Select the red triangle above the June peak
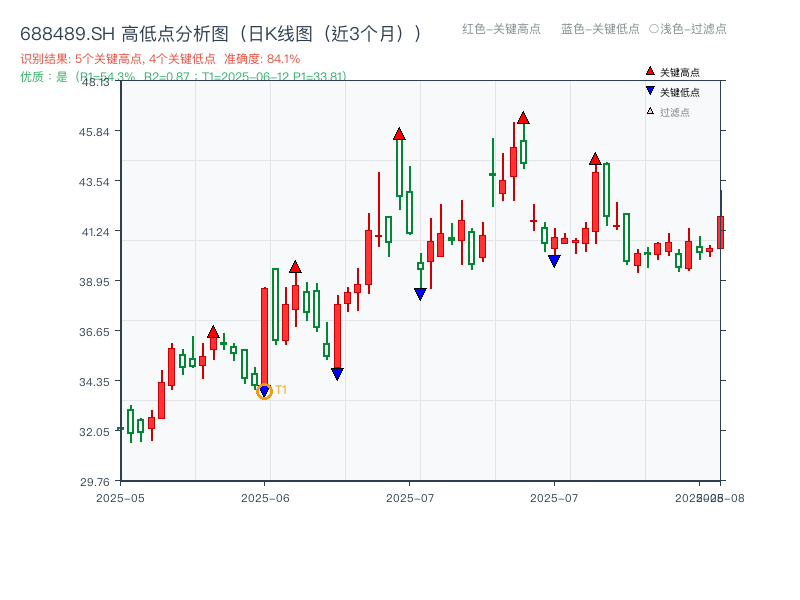 295,267
